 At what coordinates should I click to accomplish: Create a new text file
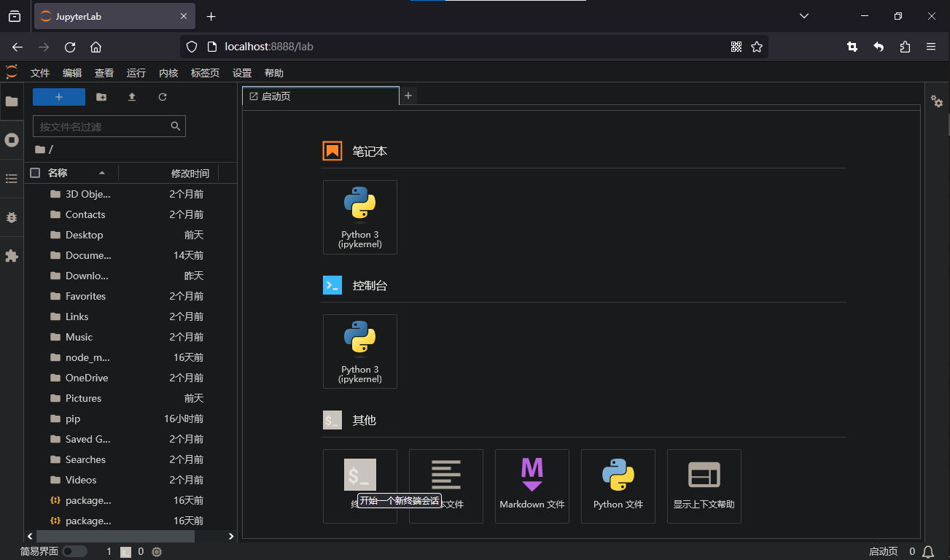(x=446, y=486)
